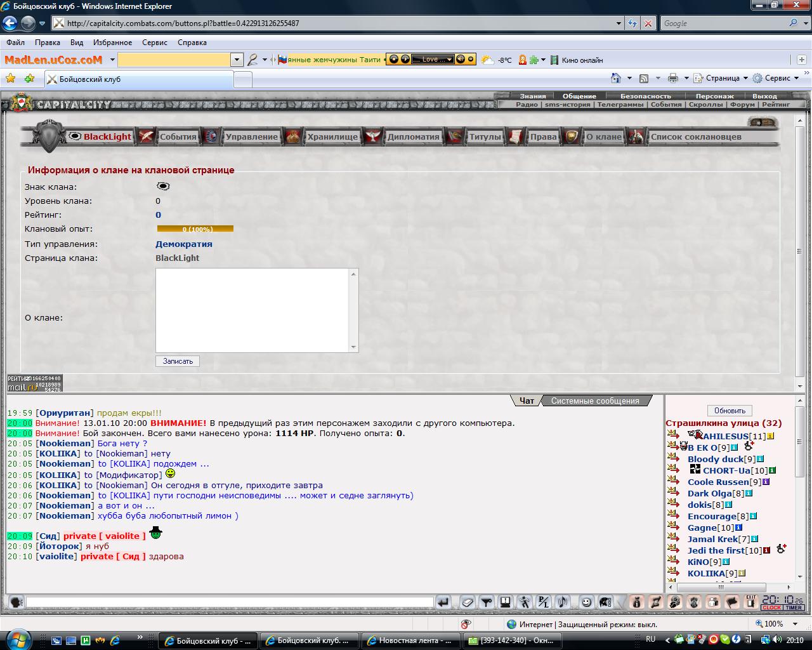Open the Справка menu
The height and width of the screenshot is (650, 812).
pyautogui.click(x=192, y=43)
